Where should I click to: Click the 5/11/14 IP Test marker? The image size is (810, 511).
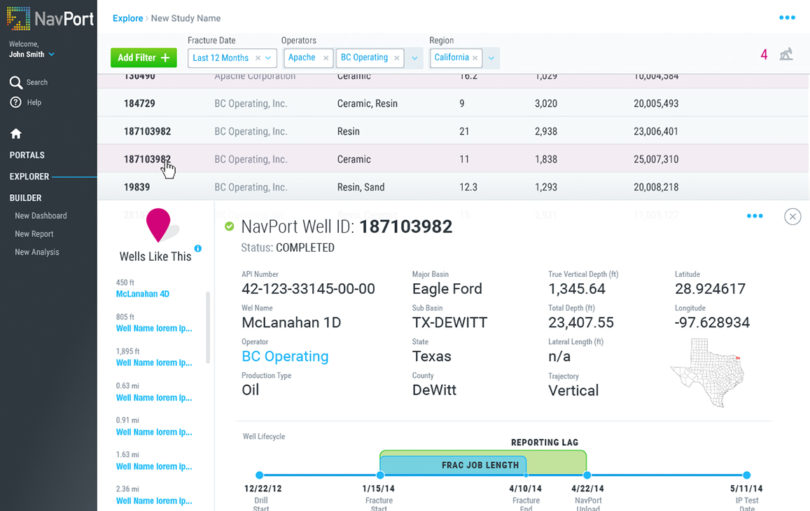coord(746,475)
